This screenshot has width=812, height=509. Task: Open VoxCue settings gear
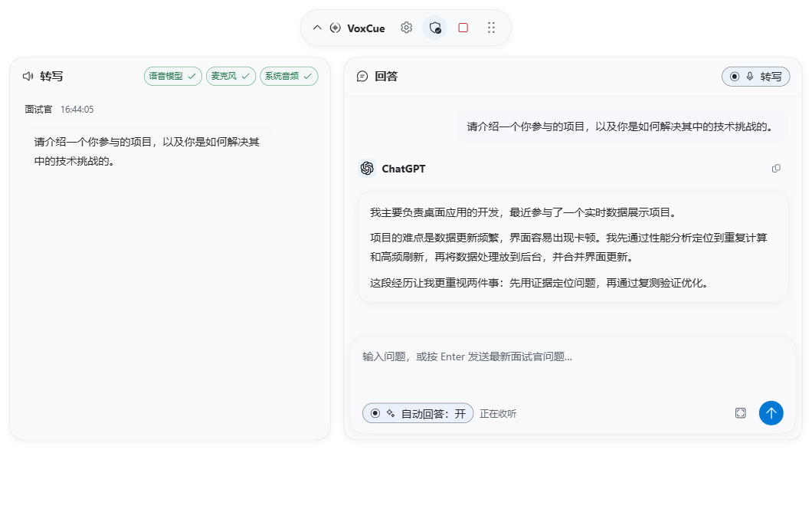point(407,28)
